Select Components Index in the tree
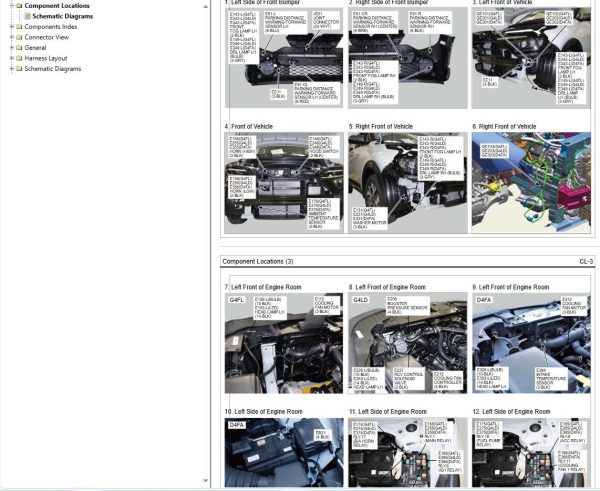 coord(51,27)
